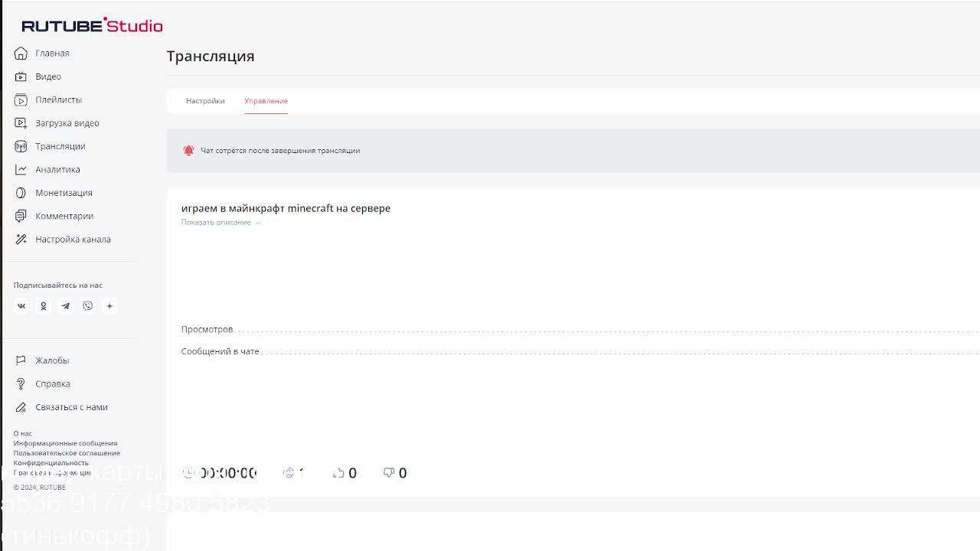Click the © 2024, RUTUBE text
The image size is (980, 551).
pos(39,487)
